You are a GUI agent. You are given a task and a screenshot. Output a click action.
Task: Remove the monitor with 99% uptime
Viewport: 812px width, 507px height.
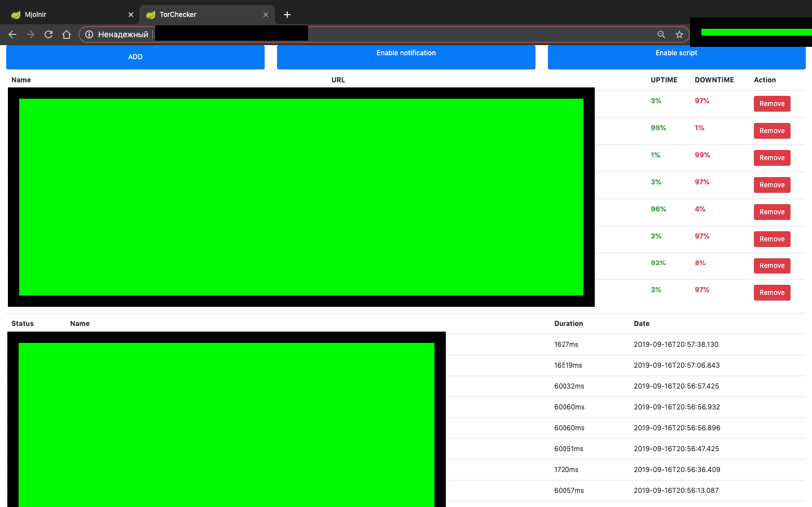pos(772,130)
